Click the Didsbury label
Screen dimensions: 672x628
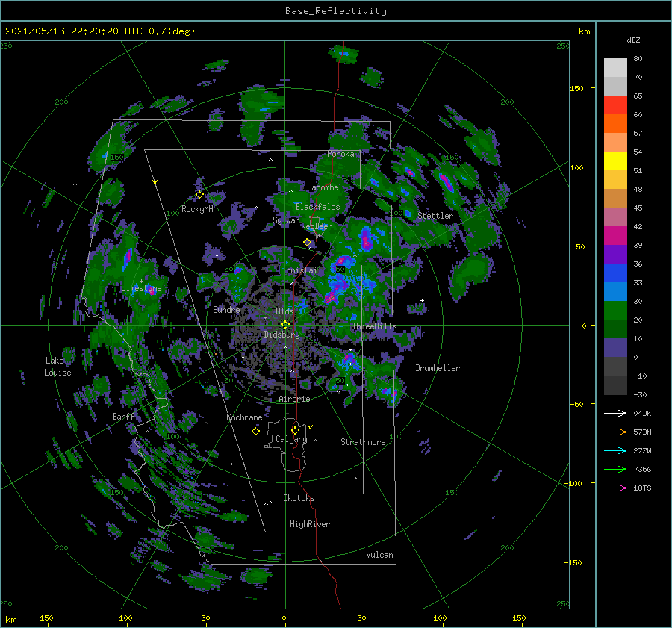[281, 335]
